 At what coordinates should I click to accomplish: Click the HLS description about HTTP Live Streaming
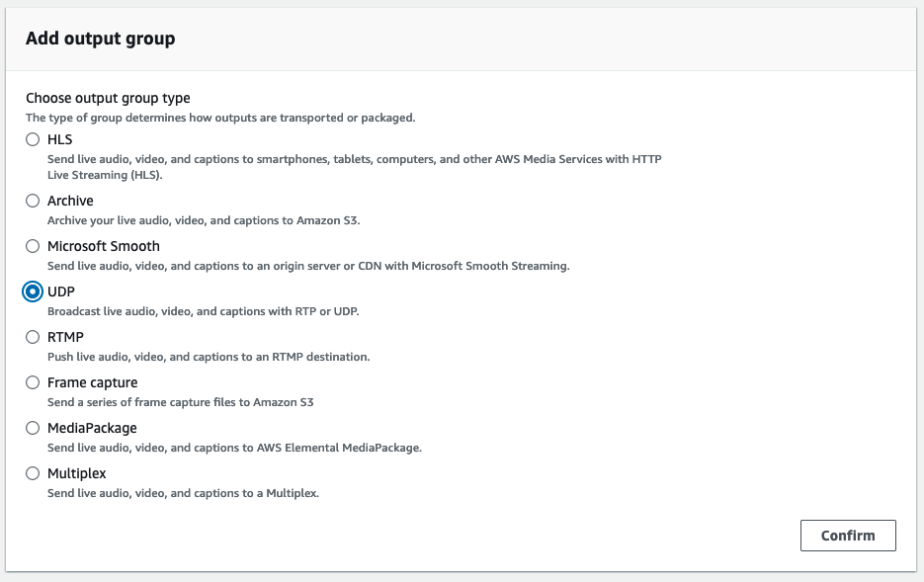point(354,167)
